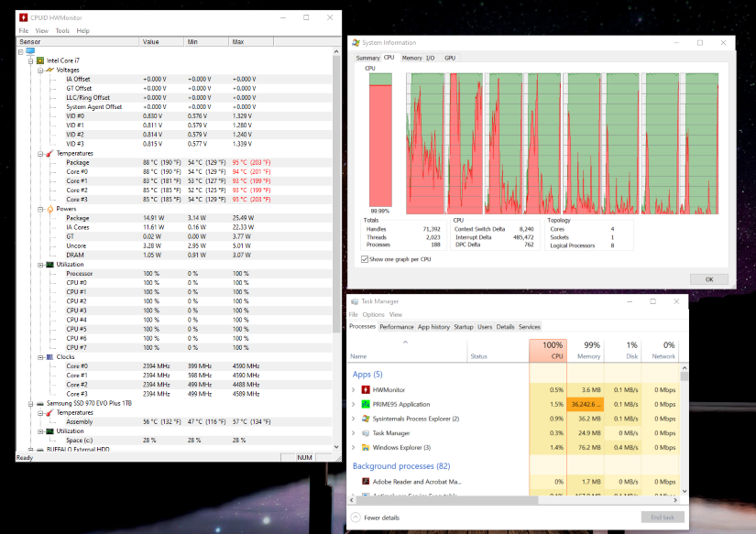Screen dimensions: 756x534
Task: Switch to GPU tab in System Information
Action: [450, 58]
